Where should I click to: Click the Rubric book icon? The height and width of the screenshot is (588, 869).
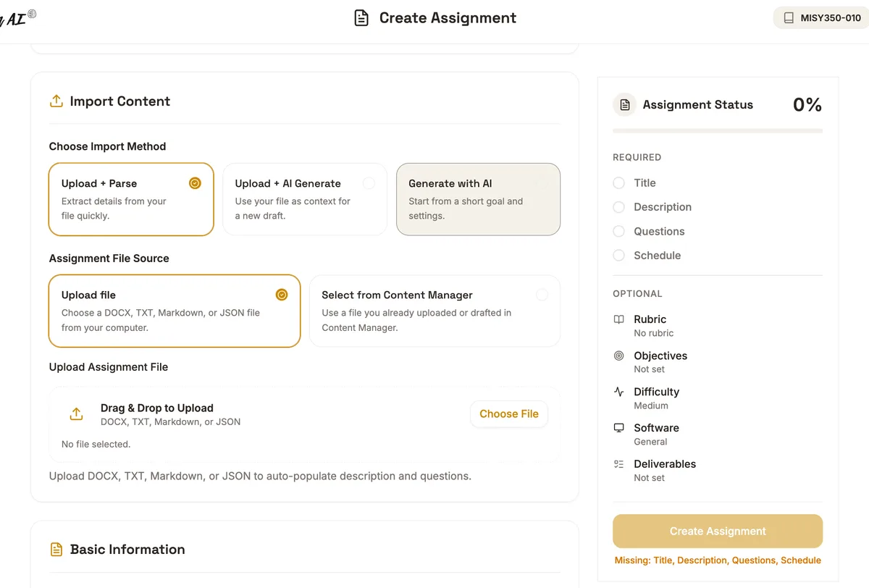619,319
